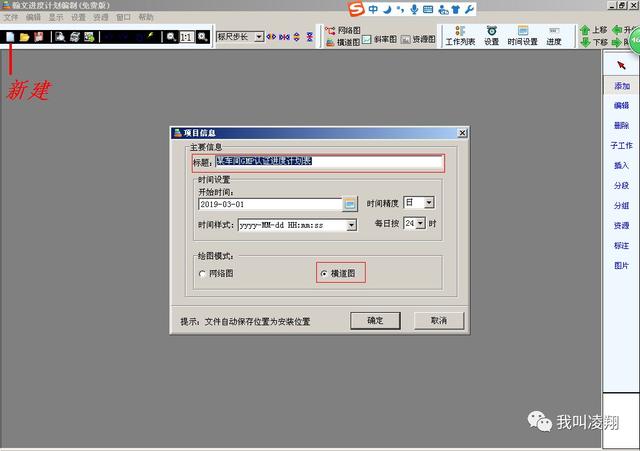The image size is (640, 451).
Task: Click the vertical expand arrows icon
Action: (297, 37)
